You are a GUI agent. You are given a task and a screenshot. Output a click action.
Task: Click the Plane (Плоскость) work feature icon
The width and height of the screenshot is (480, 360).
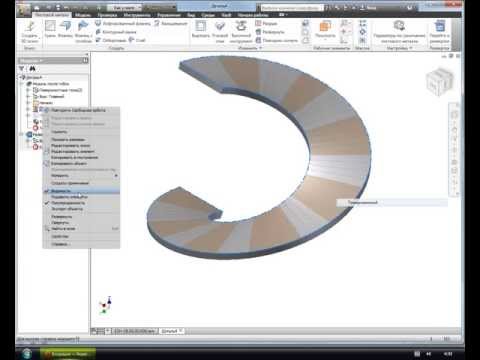point(325,29)
